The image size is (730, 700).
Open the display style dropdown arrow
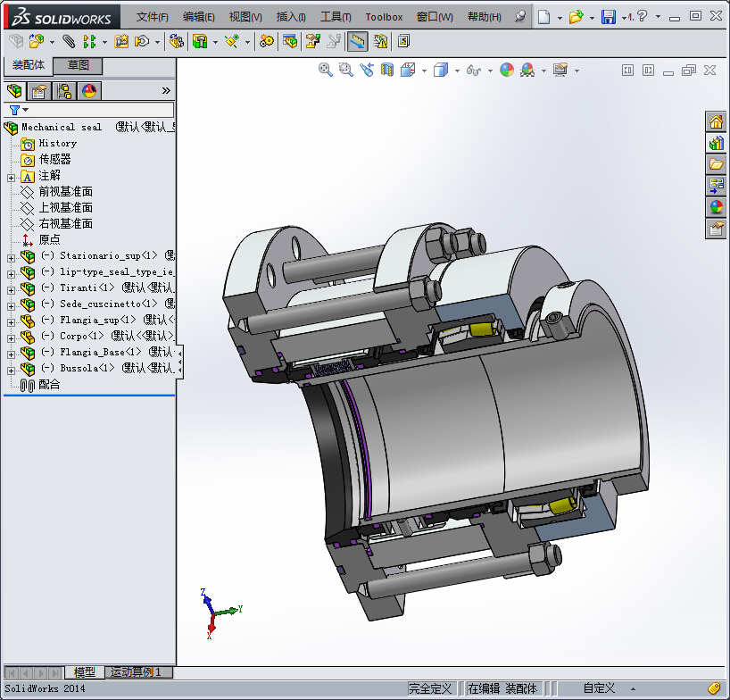(x=457, y=71)
